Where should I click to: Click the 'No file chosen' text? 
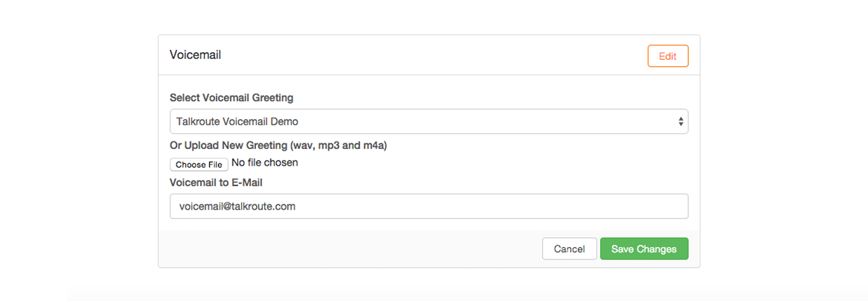click(x=265, y=163)
